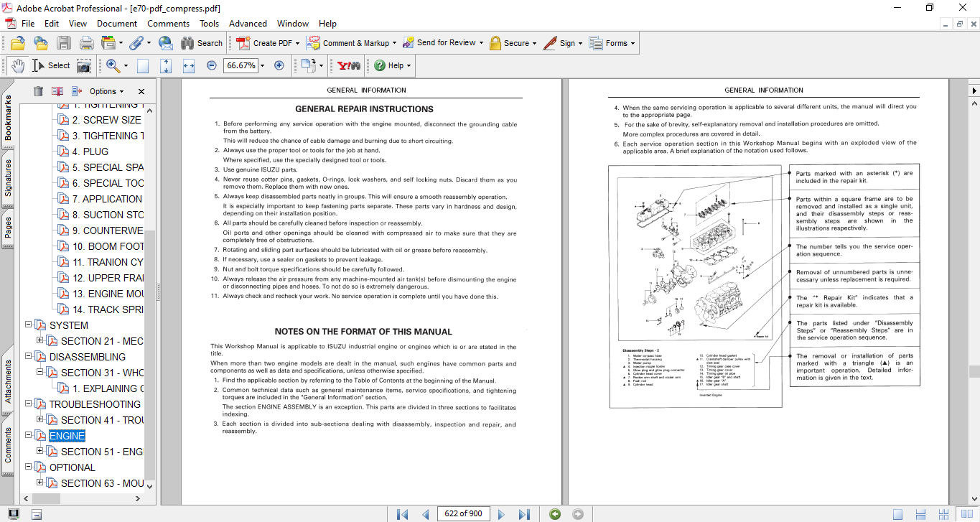Select the Hand tool
The image size is (980, 522).
point(17,65)
